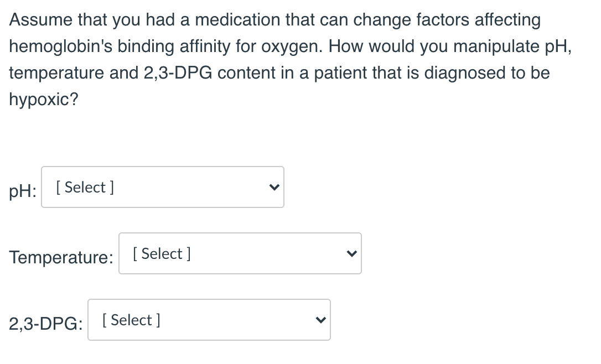Click the chevron arrow on the Temperature dropdown
This screenshot has width=601, height=364.
tap(351, 253)
